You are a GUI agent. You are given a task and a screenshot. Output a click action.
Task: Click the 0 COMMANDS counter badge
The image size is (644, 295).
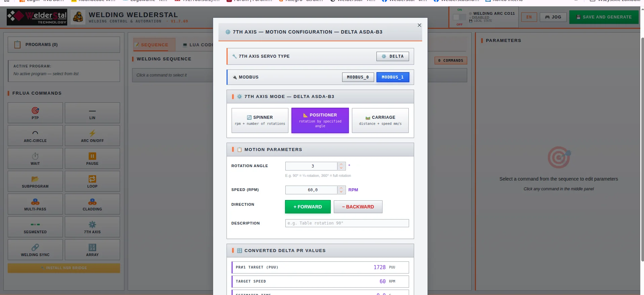click(x=451, y=61)
